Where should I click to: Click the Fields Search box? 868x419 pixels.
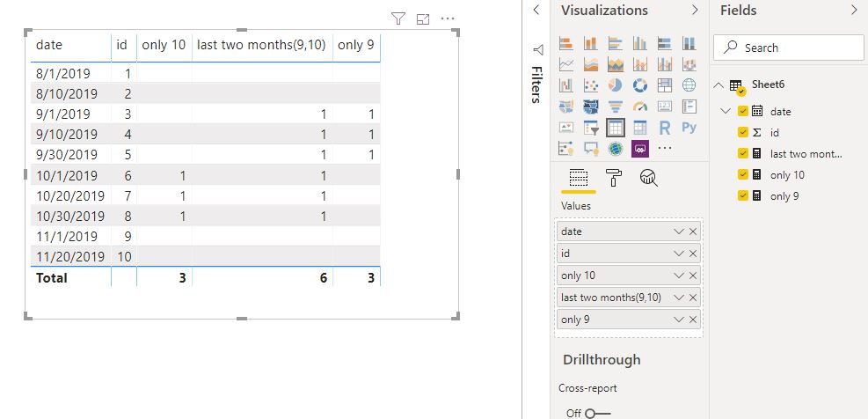(x=788, y=48)
